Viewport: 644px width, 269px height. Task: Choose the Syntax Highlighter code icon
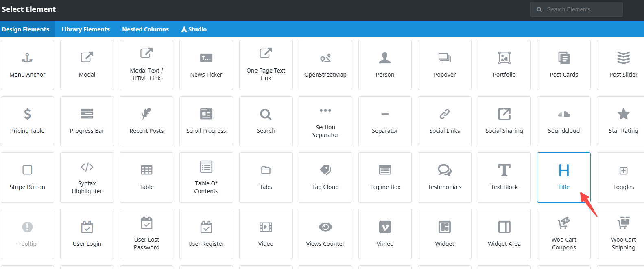87,167
